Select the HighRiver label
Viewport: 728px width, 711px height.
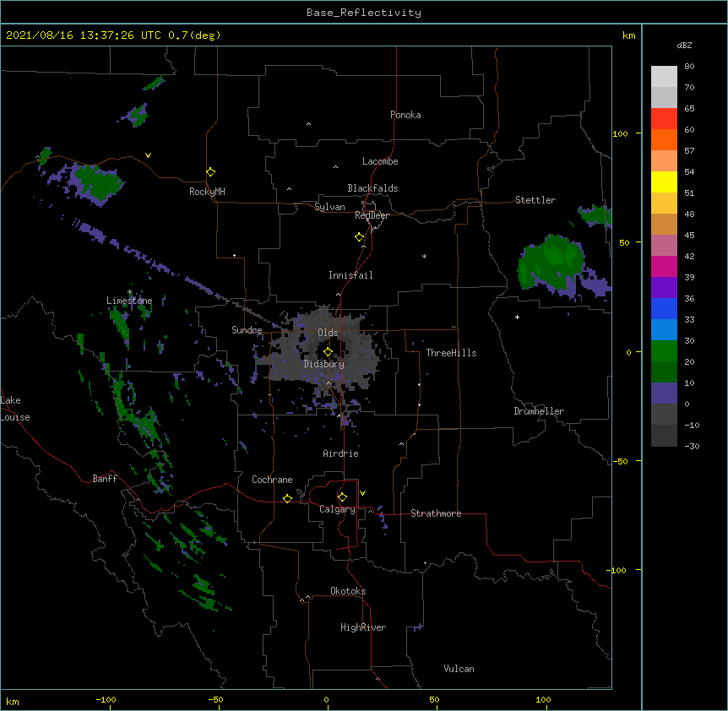click(x=363, y=627)
